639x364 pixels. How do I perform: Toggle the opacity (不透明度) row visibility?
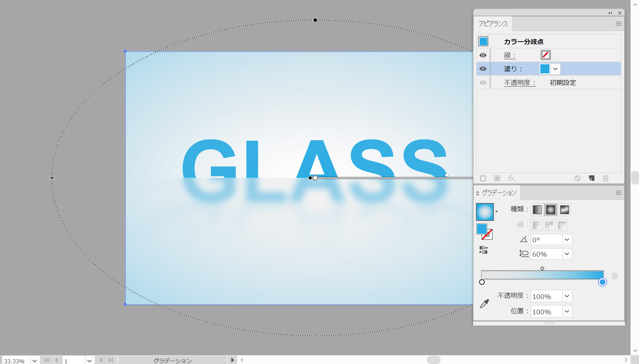(483, 83)
